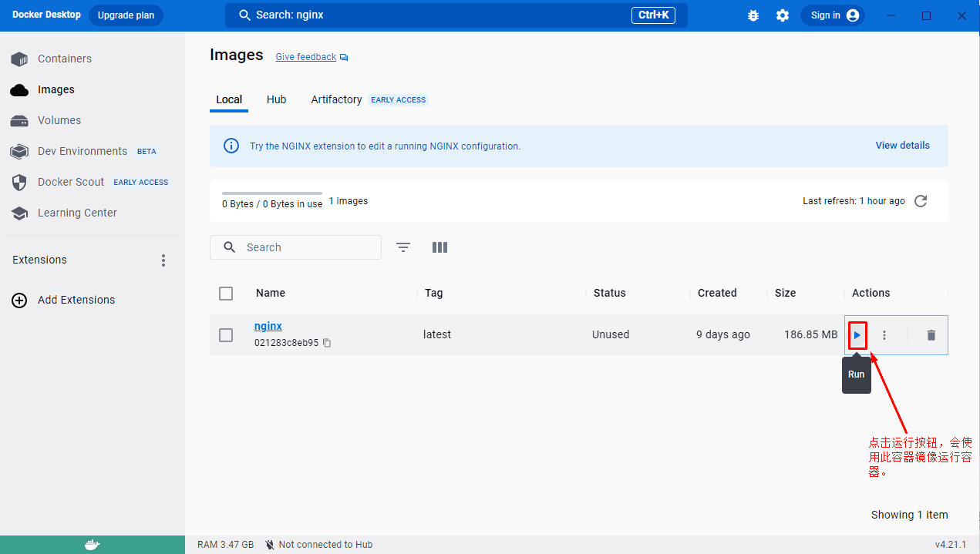
Task: Click the '9 days ago' cell
Action: (x=723, y=334)
